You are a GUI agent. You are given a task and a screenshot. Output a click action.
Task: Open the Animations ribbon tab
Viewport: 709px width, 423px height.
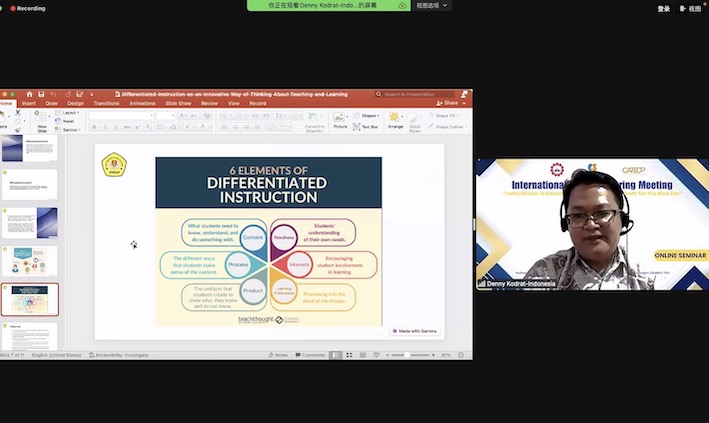point(142,103)
